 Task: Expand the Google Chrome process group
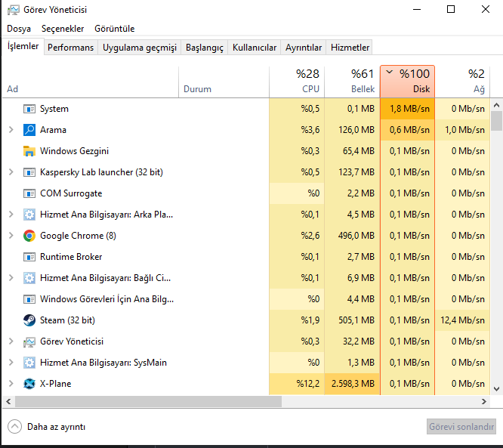[x=11, y=236]
